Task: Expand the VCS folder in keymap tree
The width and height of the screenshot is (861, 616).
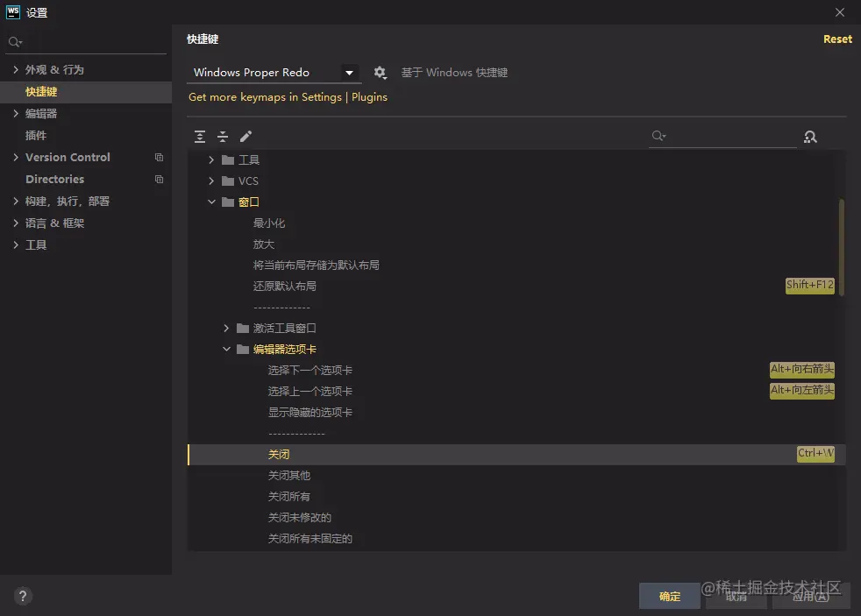Action: 211,181
